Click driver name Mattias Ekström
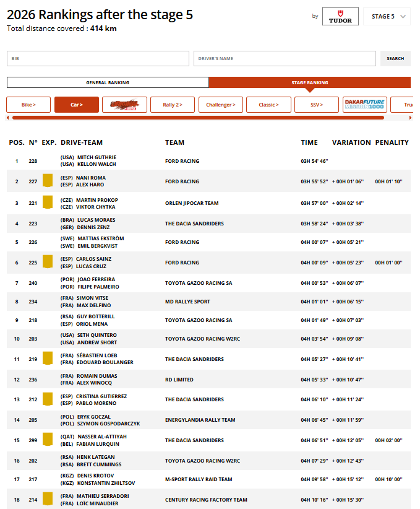This screenshot has width=420, height=509. coord(101,238)
